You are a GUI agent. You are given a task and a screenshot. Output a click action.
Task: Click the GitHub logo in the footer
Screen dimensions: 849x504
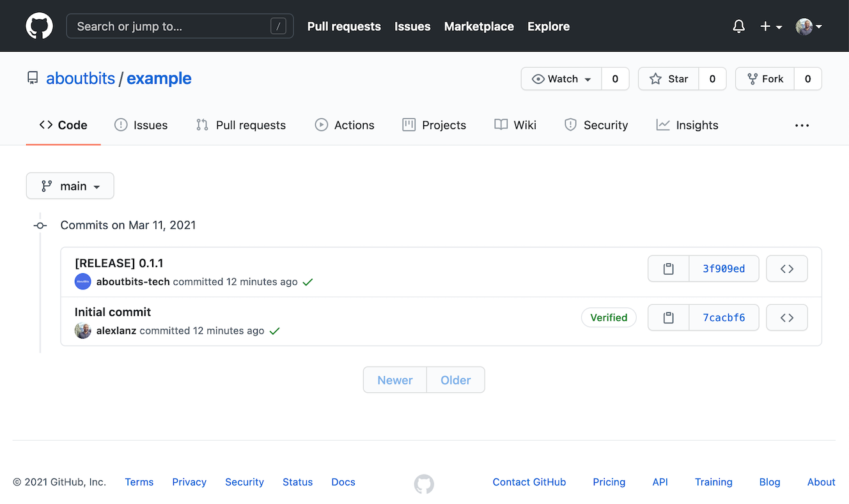[424, 484]
